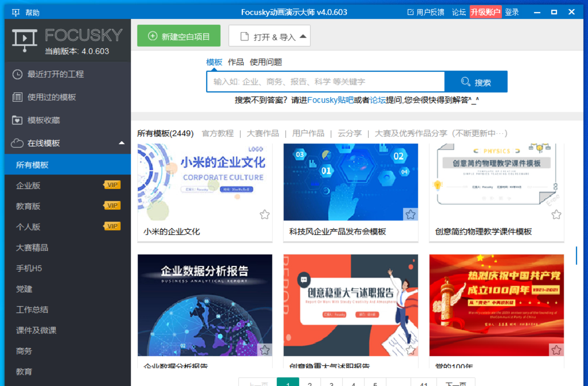This screenshot has width=588, height=386.
Task: Favorite the 创意简约物理教学课件模板 star
Action: [x=556, y=214]
